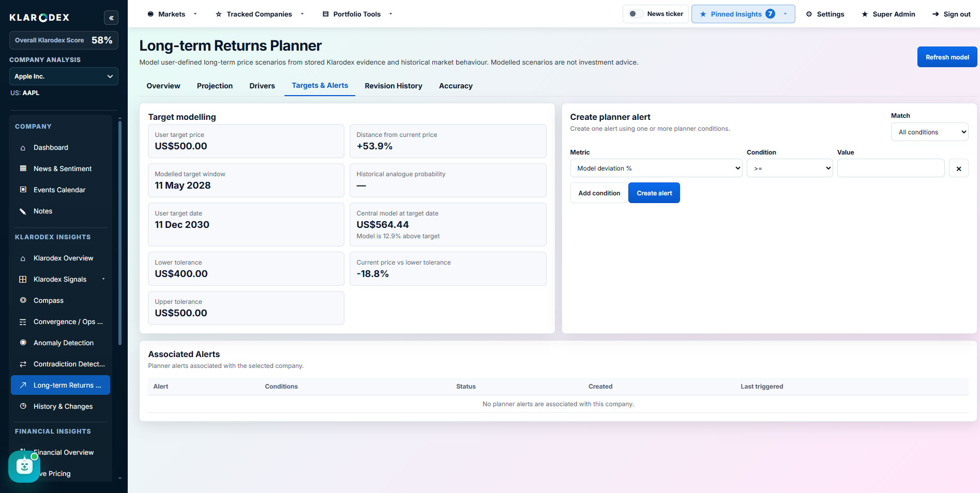Toggle the News ticker switch
Image resolution: width=980 pixels, height=493 pixels.
pyautogui.click(x=635, y=14)
